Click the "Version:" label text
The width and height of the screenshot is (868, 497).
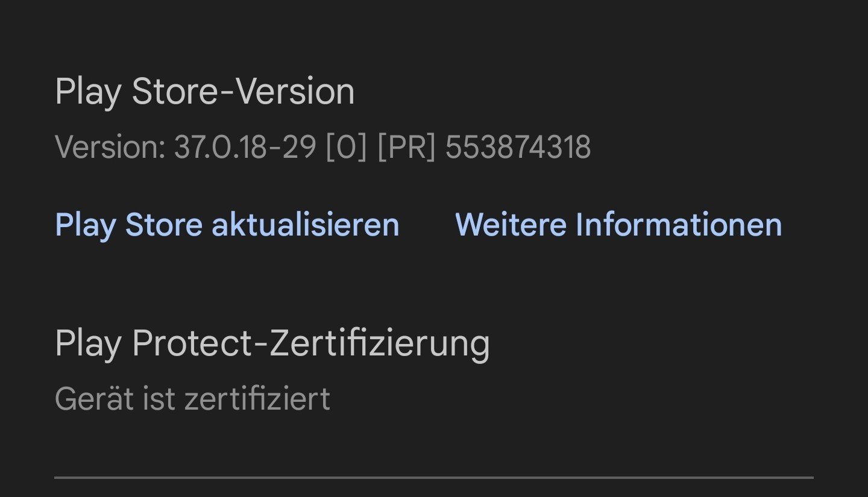(x=110, y=147)
